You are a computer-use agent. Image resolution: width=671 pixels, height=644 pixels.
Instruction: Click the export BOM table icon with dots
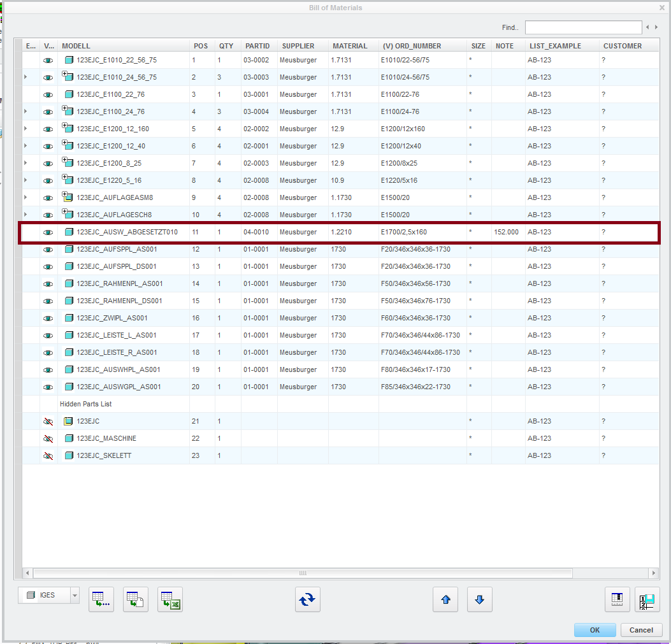point(101,599)
